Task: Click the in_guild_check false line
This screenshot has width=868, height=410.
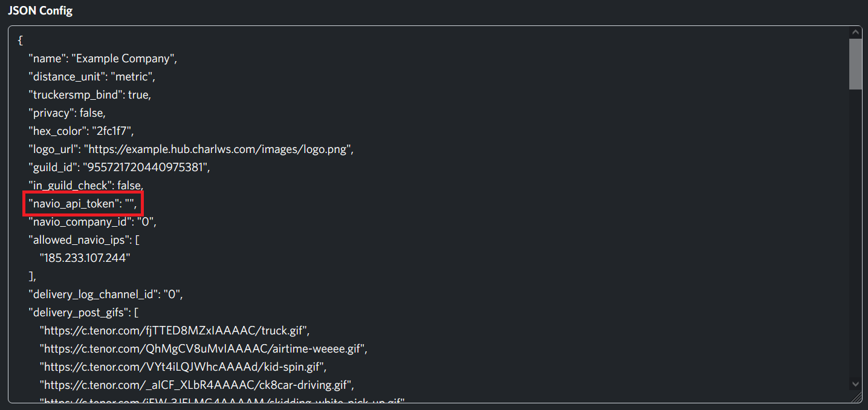Action: (86, 186)
